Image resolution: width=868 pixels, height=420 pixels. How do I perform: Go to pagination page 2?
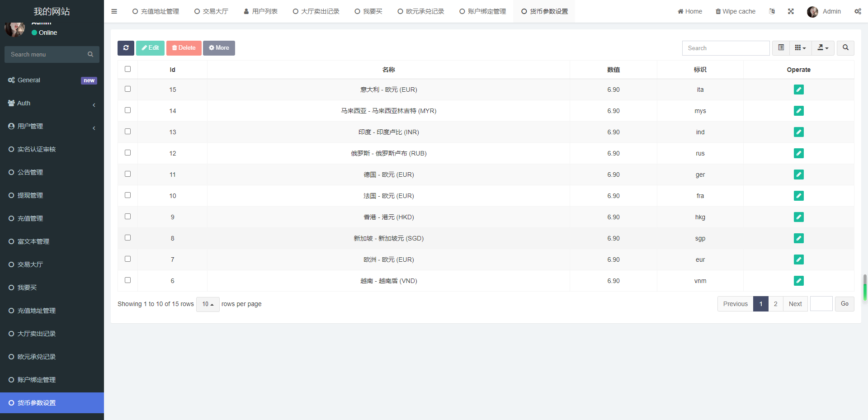coord(775,304)
